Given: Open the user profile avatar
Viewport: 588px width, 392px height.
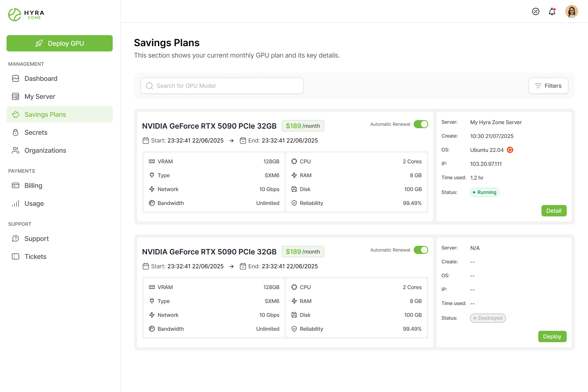Looking at the screenshot, I should (x=572, y=11).
